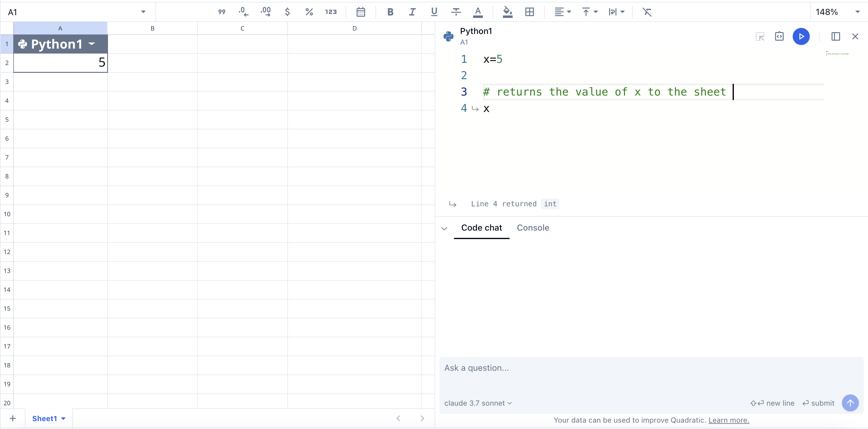Image resolution: width=868 pixels, height=429 pixels.
Task: Open the Learn more link
Action: [728, 420]
